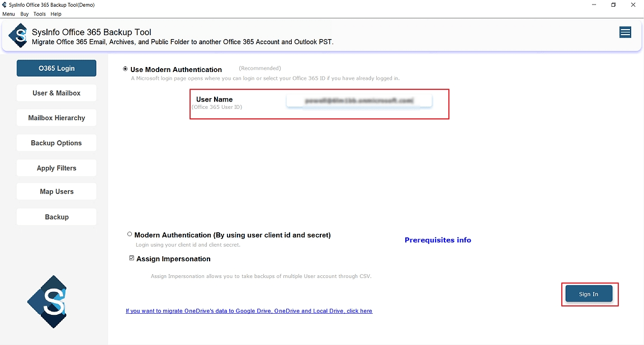This screenshot has width=644, height=345.
Task: Click the 'SysInfo Office 365 Backup Tool' heading
Action: [x=92, y=32]
